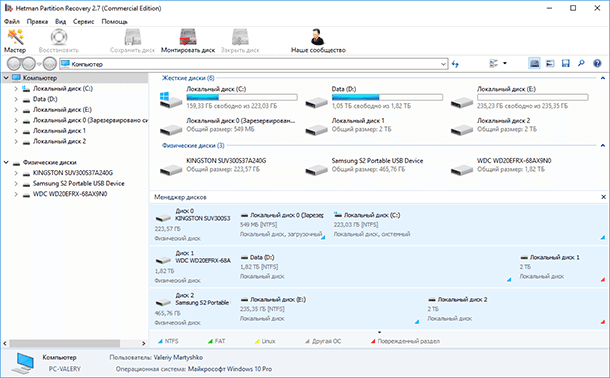Select Диск 0 KINGSTON in disk manager
The width and height of the screenshot is (610, 378).
(193, 225)
